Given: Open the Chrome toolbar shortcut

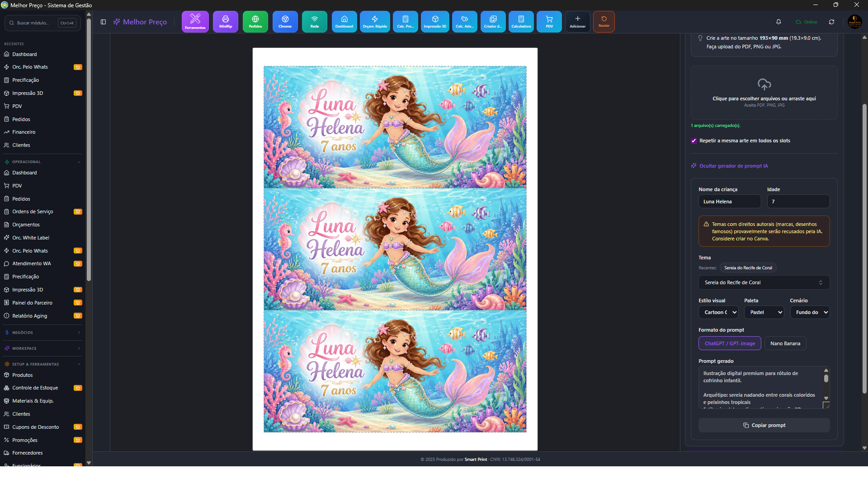Looking at the screenshot, I should point(285,22).
